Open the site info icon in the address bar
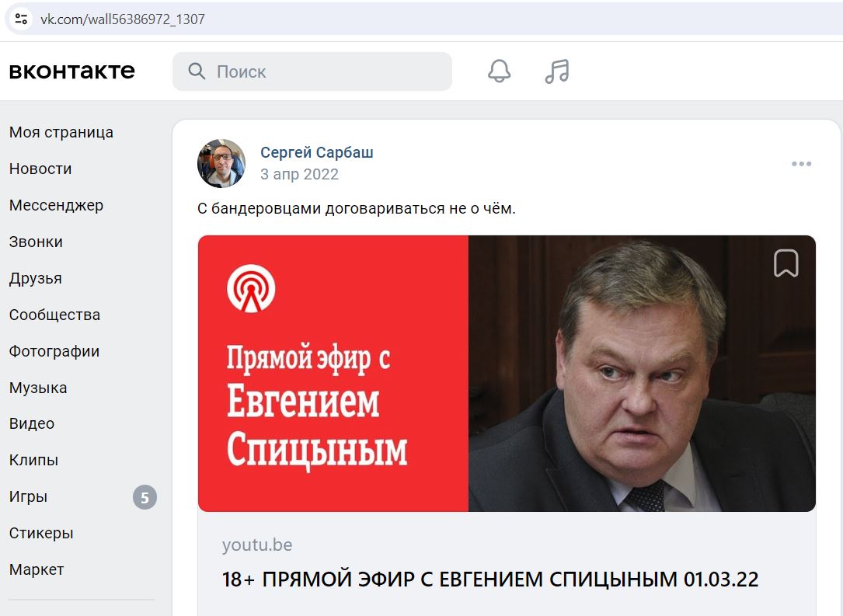843x616 pixels. 21,19
